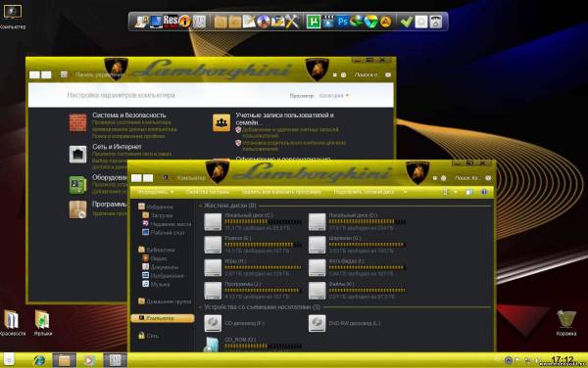Open the Просмотр Категория dropdown
This screenshot has width=588, height=368.
pos(334,96)
